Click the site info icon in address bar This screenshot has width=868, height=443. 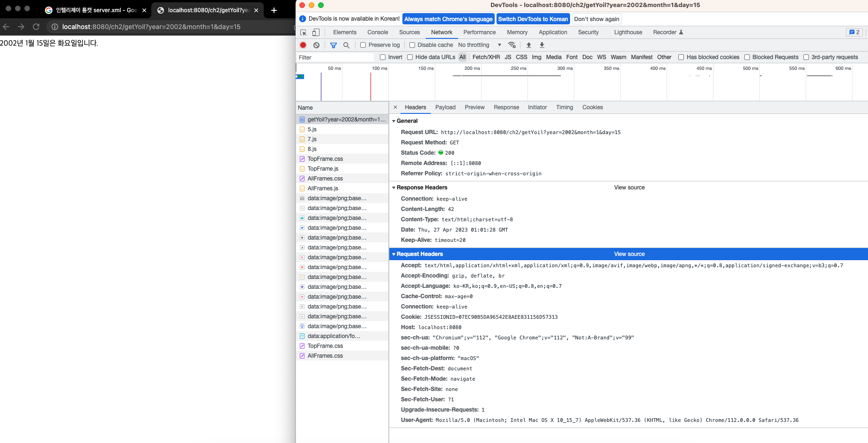pyautogui.click(x=54, y=27)
